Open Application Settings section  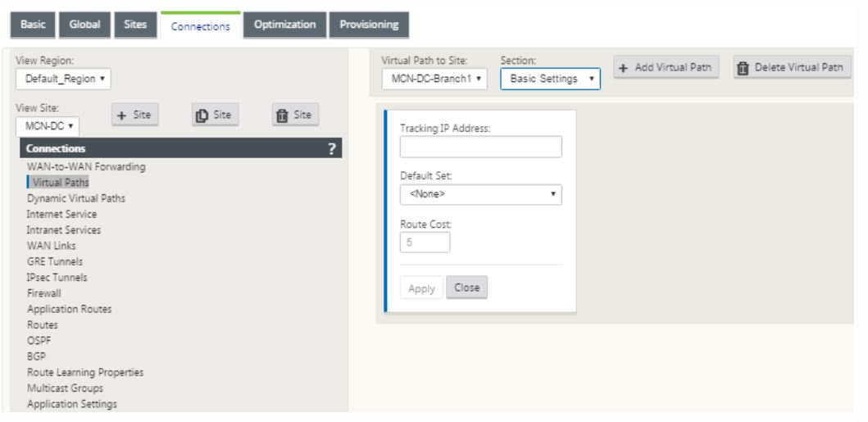pyautogui.click(x=72, y=404)
